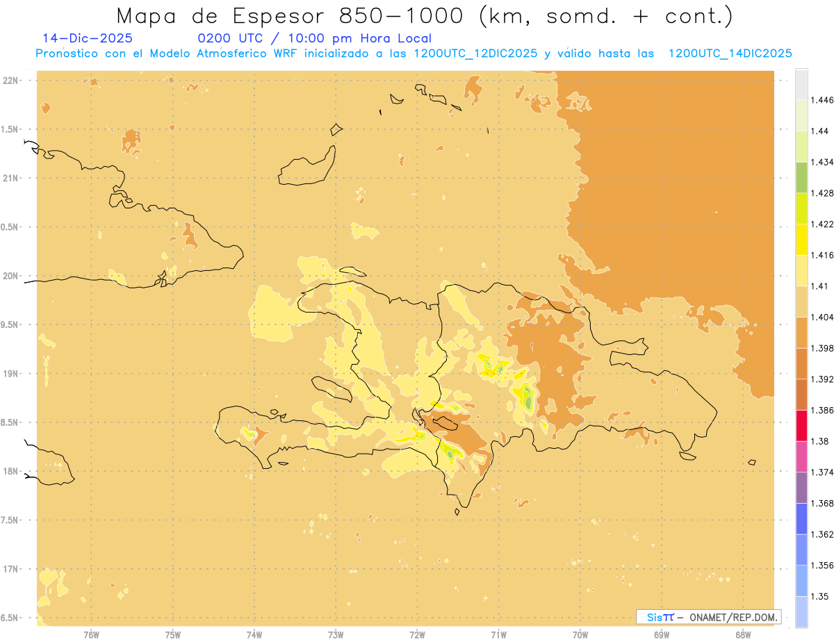Click the pale blue swatch below 1.35
Screen dimensions: 834x644
point(801,611)
